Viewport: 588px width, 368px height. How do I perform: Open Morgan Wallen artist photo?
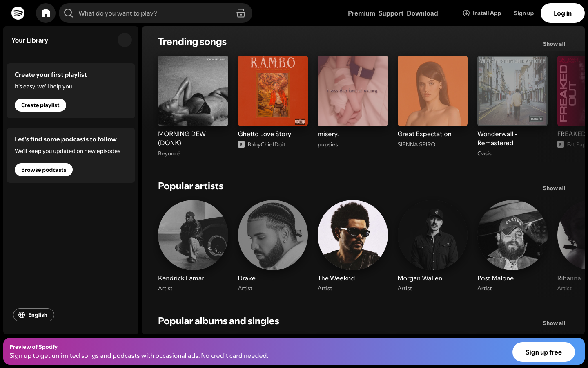(432, 235)
